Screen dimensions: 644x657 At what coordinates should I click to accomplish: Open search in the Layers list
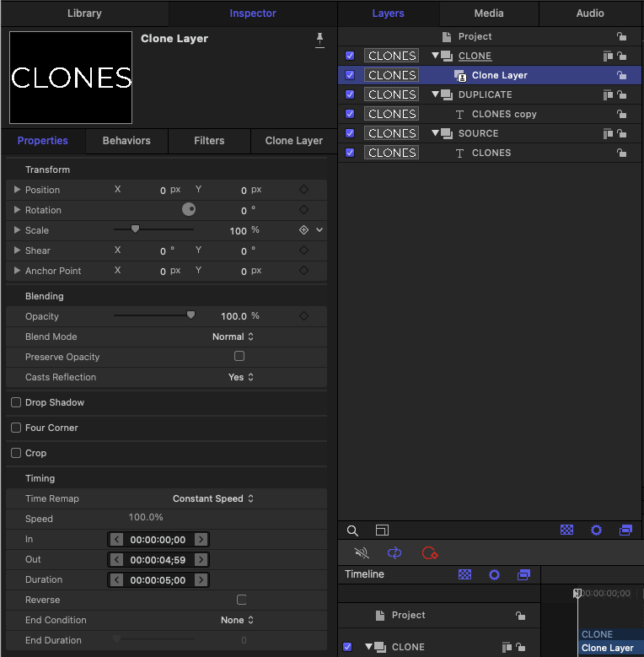352,530
